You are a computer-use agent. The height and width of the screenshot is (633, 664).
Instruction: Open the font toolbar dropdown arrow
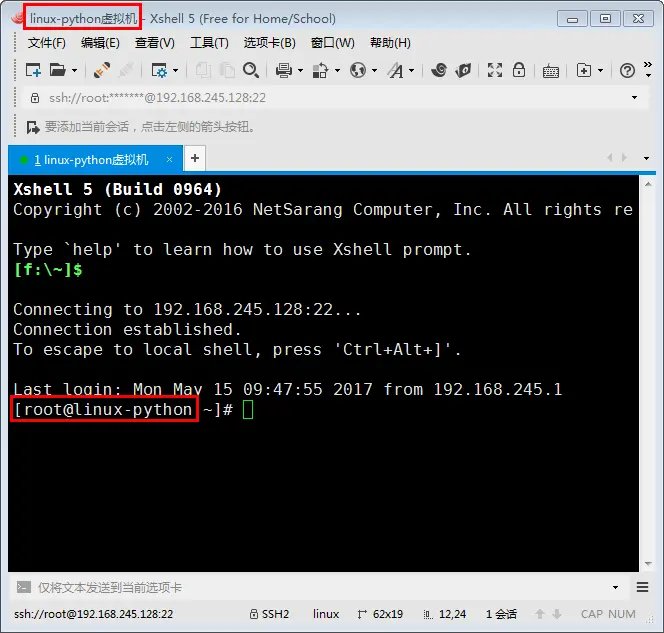click(412, 70)
